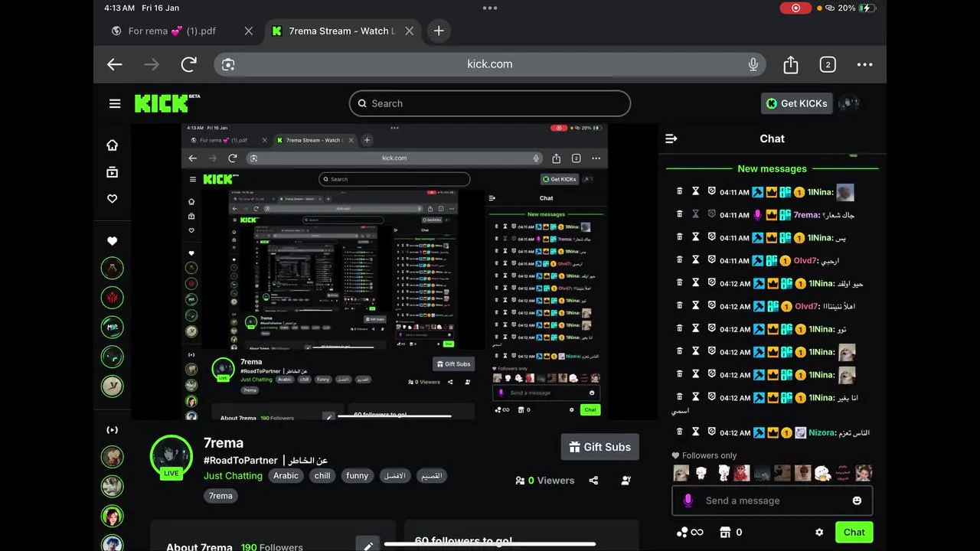Viewport: 980px width, 551px height.
Task: Ban user via shield on 1lNina's 'بس' message
Action: pos(712,237)
